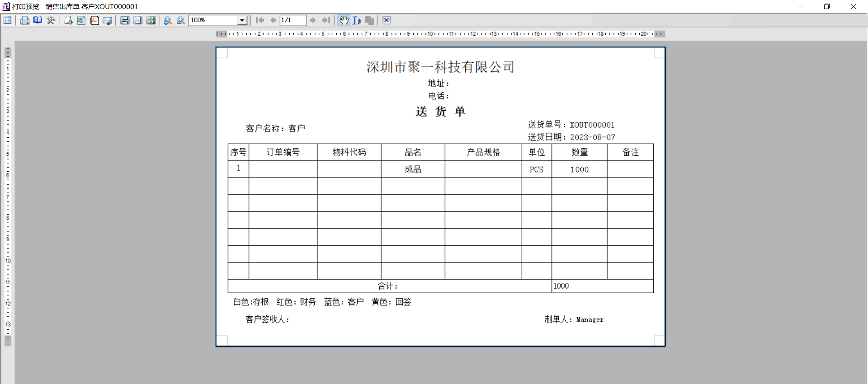Click the Print icon in toolbar
Image resolution: width=868 pixels, height=384 pixels.
click(25, 20)
